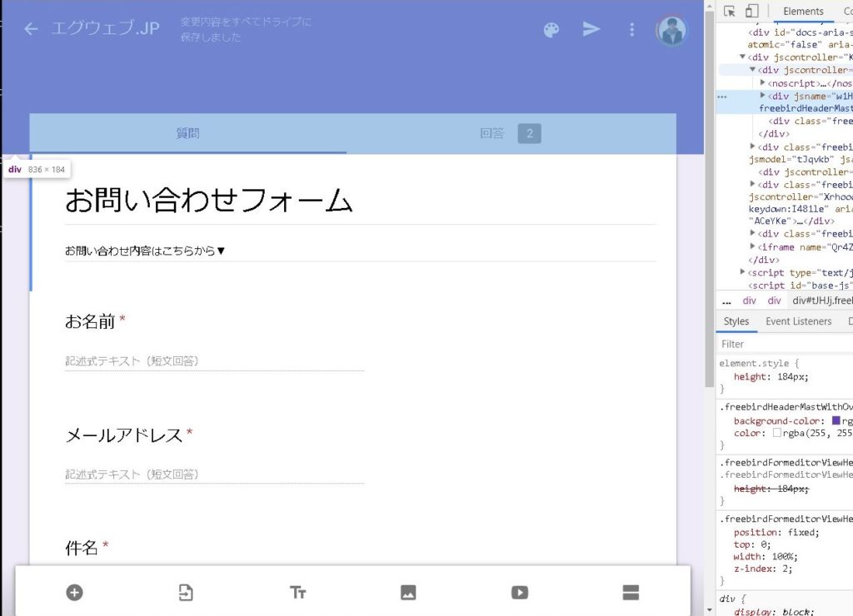The width and height of the screenshot is (853, 616).
Task: Add a video using the play icon
Action: tap(520, 593)
